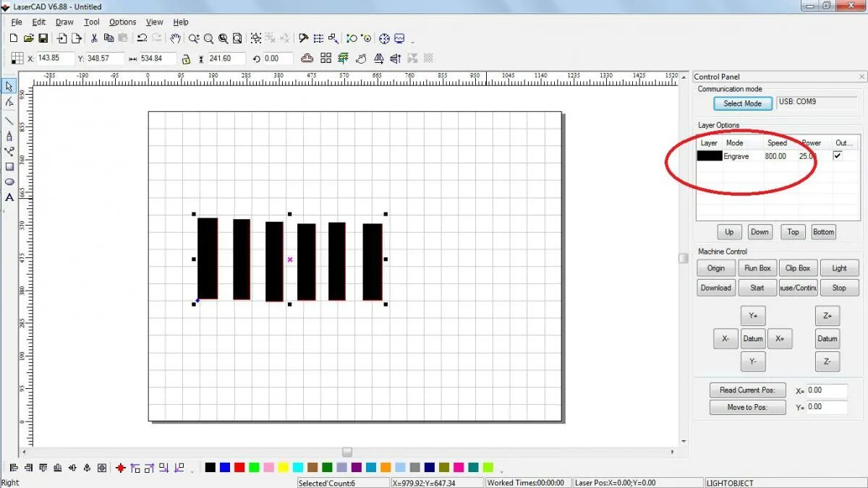Click the Run Box button
The image size is (868, 488).
point(757,268)
